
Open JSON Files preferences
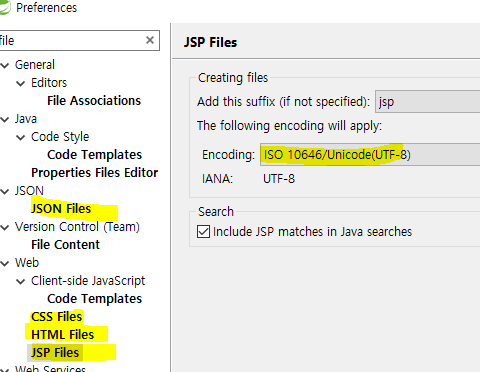coord(61,209)
